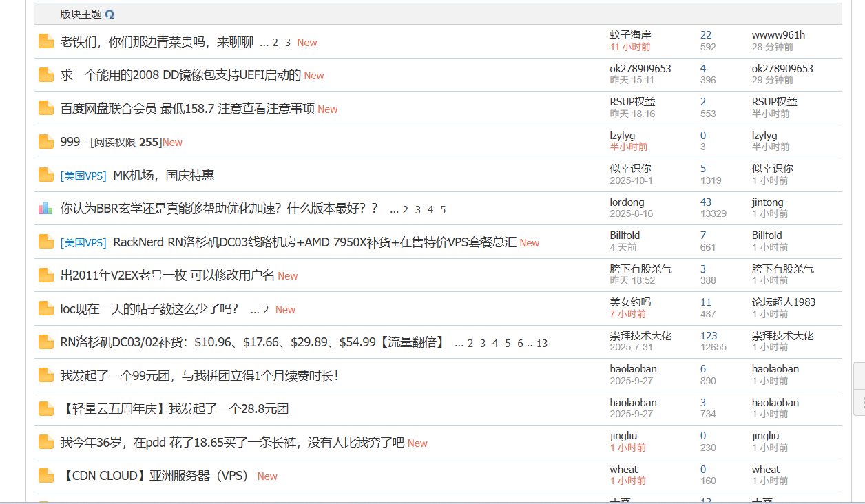Go to page 3 of the 老铁们 thread
Screen dimensions: 865x504
point(288,43)
